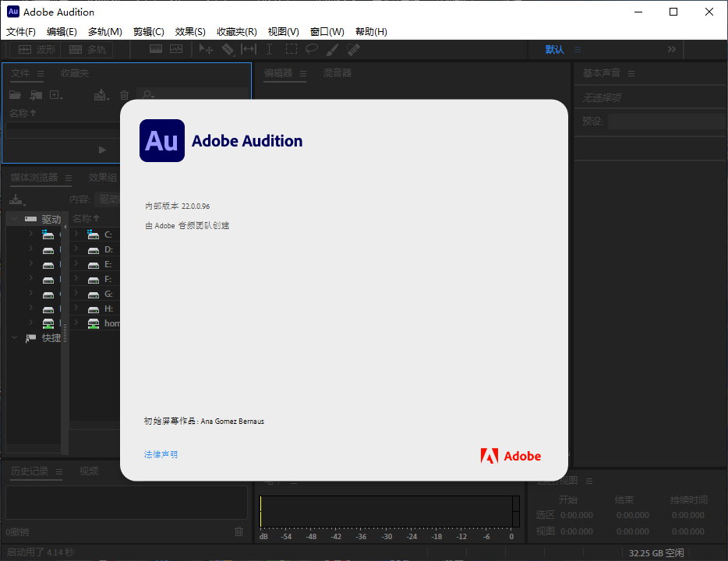Image resolution: width=728 pixels, height=561 pixels.
Task: Toggle the spectral pitch display icon
Action: click(176, 49)
